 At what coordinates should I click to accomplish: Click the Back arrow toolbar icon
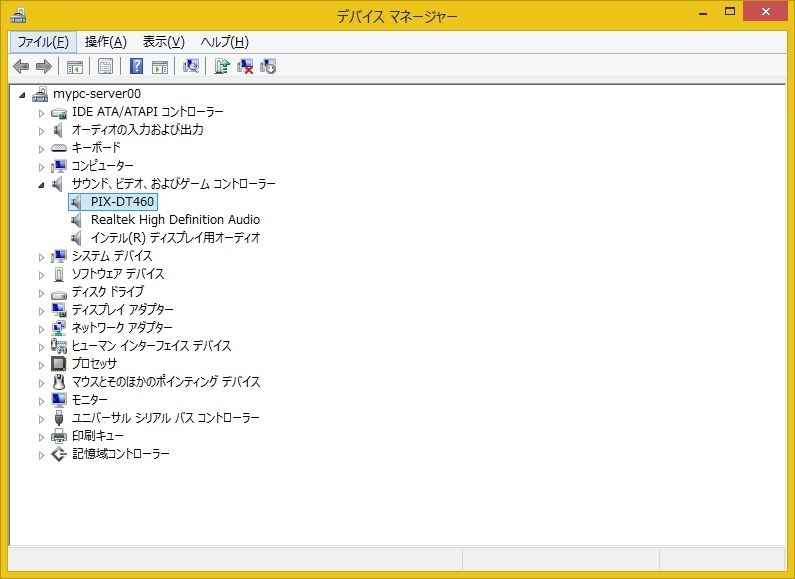pyautogui.click(x=21, y=66)
